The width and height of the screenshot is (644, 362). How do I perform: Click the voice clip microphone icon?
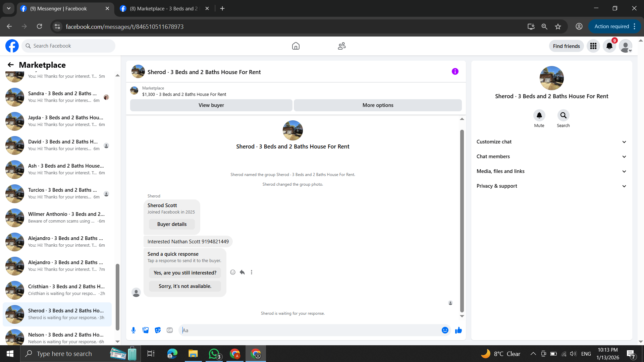point(133,330)
